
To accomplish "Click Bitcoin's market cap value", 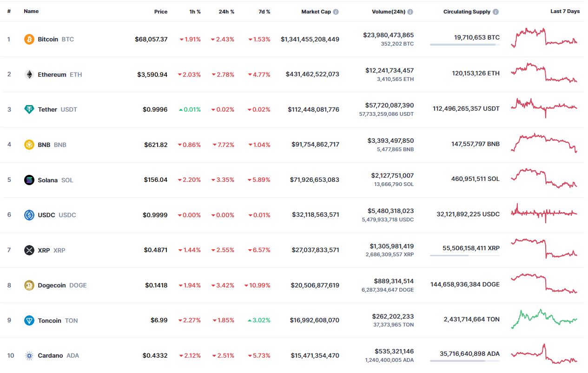I will [x=310, y=40].
